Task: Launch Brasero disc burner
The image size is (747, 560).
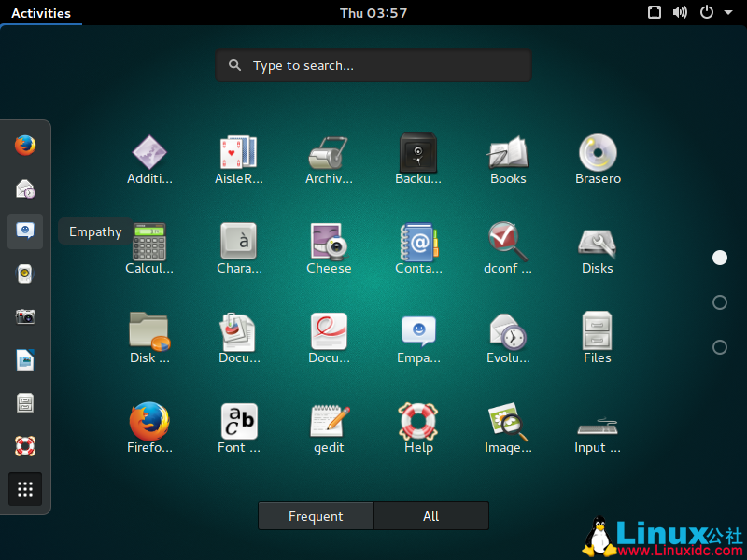Action: (x=598, y=152)
